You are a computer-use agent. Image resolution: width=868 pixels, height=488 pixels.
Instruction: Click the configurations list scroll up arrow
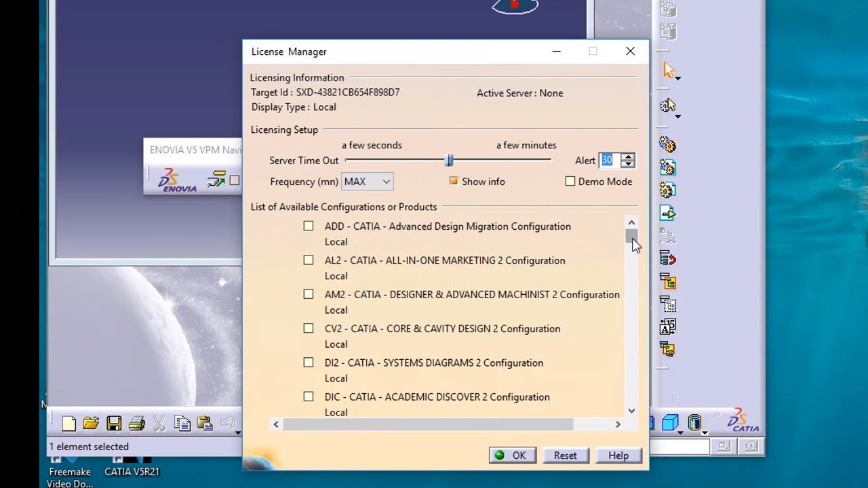pyautogui.click(x=631, y=222)
